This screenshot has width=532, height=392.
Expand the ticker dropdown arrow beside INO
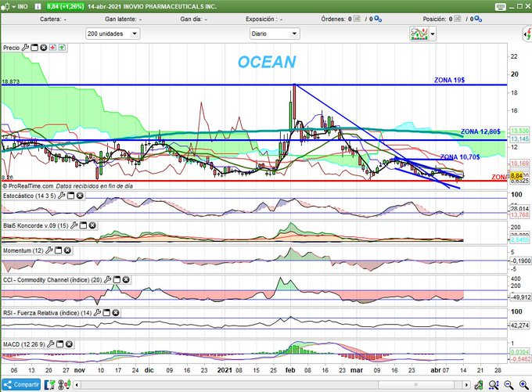[13, 6]
